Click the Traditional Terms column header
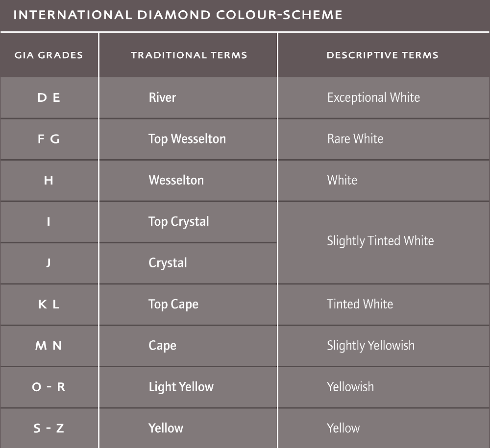 (x=189, y=55)
